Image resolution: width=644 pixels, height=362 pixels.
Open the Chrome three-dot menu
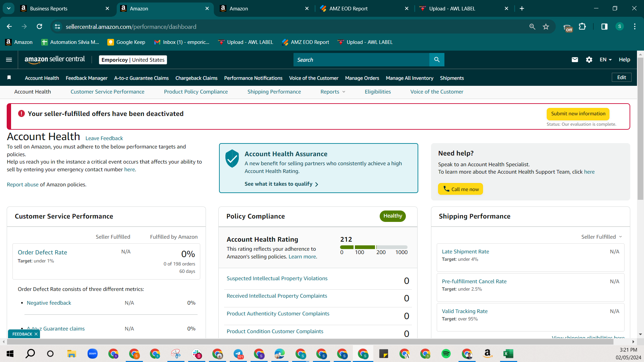pyautogui.click(x=635, y=26)
